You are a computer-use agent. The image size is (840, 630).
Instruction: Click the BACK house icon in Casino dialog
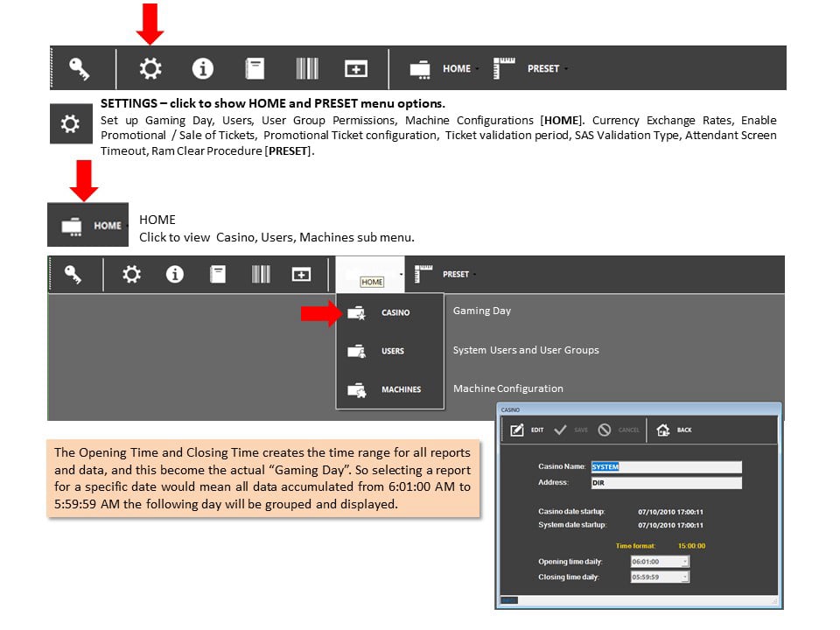point(663,430)
